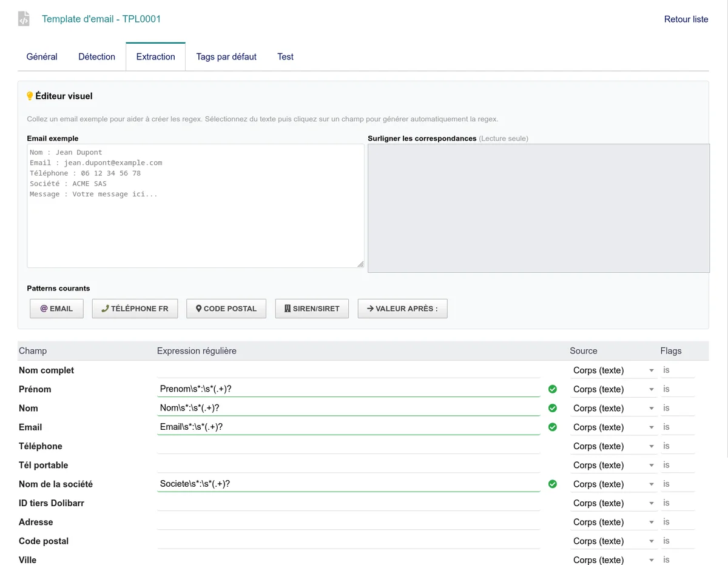
Task: Click the lightbulb icon beside Éditeur visuel
Action: click(30, 96)
